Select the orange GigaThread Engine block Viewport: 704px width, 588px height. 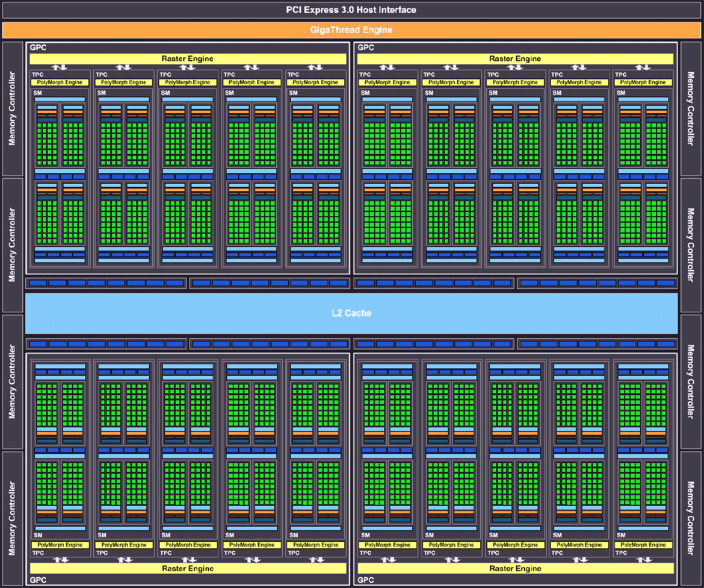[x=351, y=30]
